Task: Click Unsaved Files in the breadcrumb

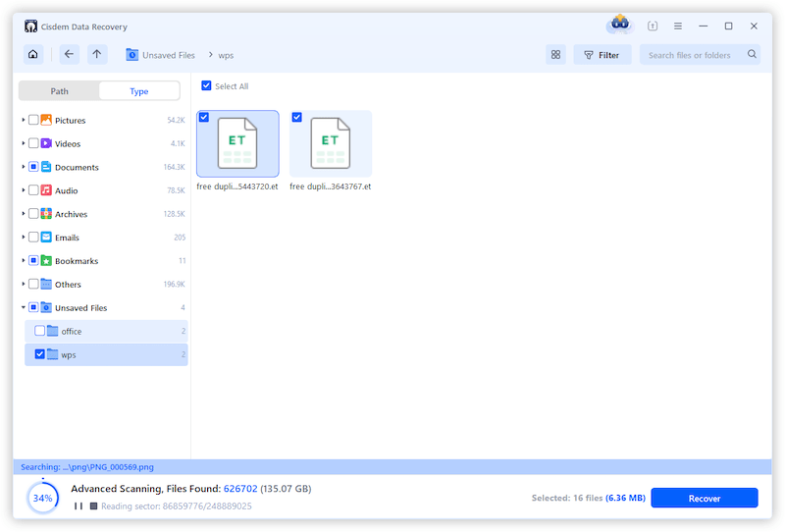Action: pos(169,55)
